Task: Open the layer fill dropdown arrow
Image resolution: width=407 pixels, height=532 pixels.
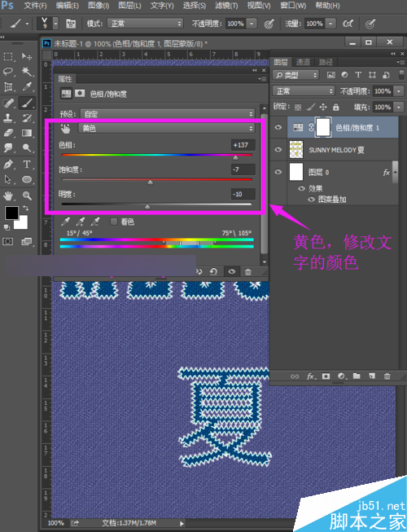Action: 399,108
